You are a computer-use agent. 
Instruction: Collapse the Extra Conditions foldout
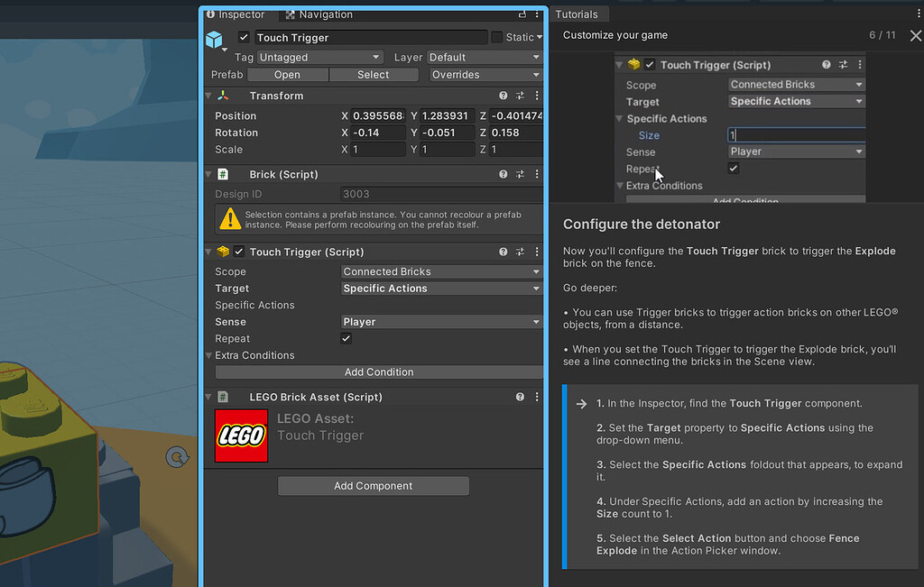coord(208,355)
